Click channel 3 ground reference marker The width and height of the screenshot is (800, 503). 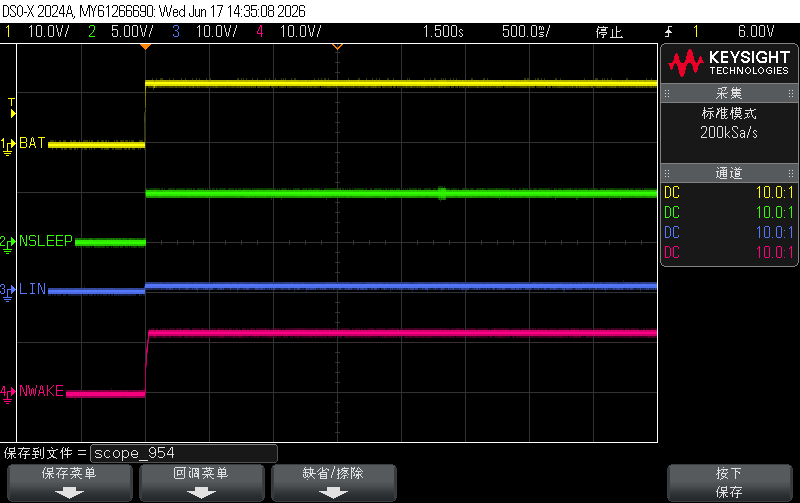8,293
